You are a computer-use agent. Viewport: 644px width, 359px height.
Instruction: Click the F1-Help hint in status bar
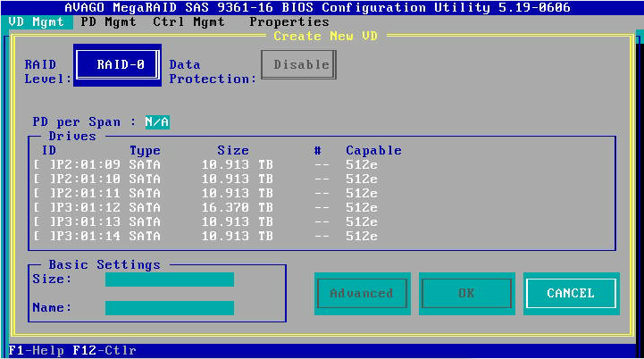tap(36, 350)
